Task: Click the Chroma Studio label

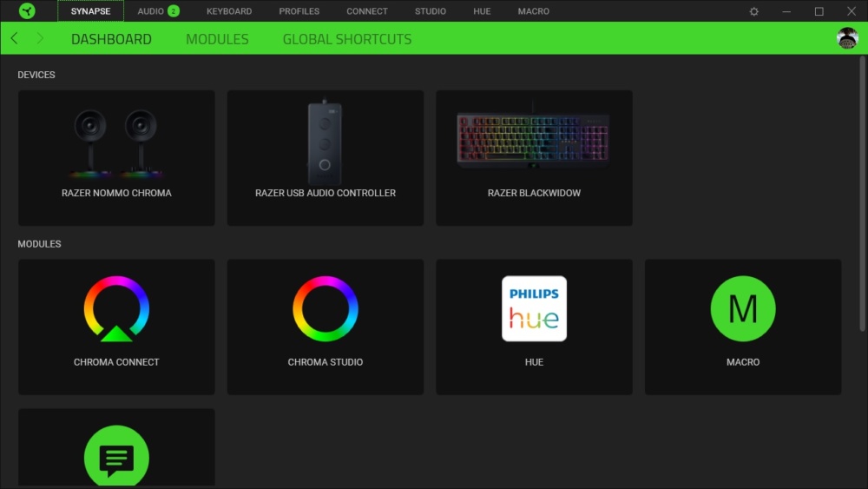Action: click(x=325, y=361)
